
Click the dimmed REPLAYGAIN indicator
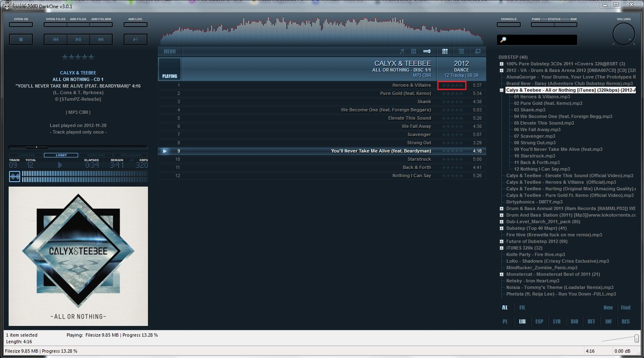130,155
